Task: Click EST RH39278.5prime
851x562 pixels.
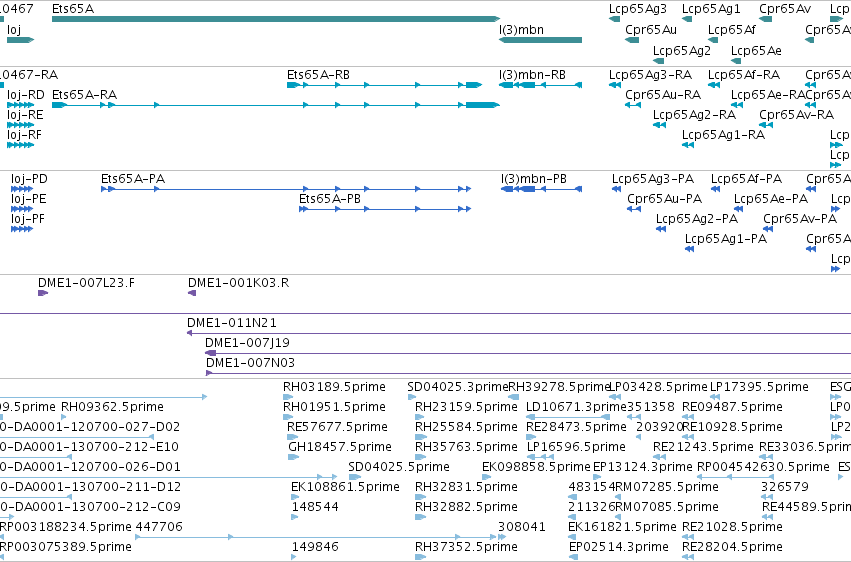Action: coord(558,387)
